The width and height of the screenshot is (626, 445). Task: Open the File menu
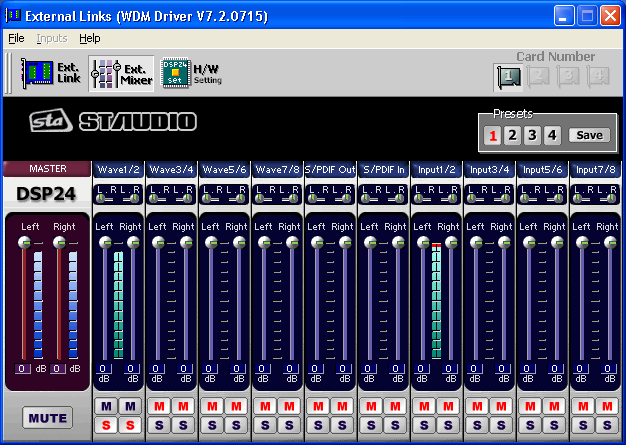tap(16, 38)
